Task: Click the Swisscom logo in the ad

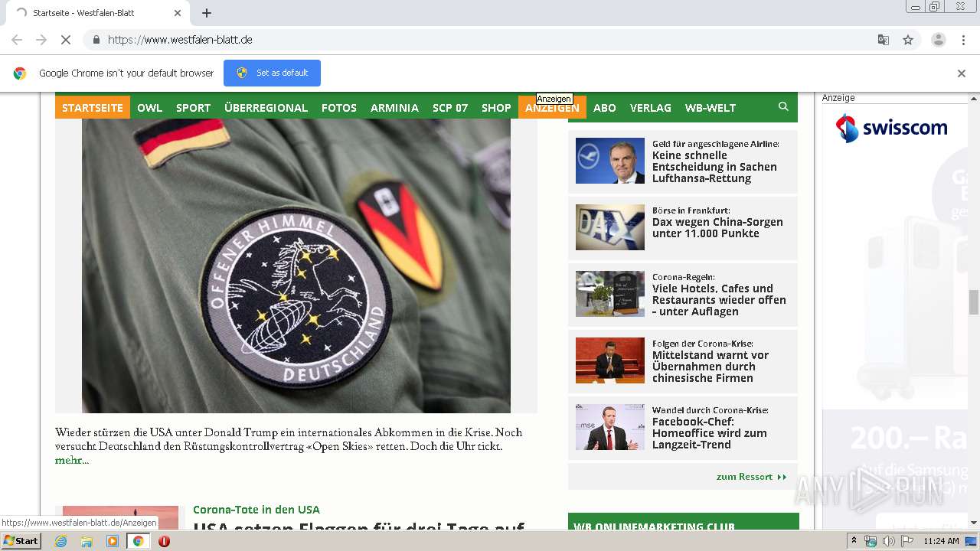Action: click(x=891, y=128)
